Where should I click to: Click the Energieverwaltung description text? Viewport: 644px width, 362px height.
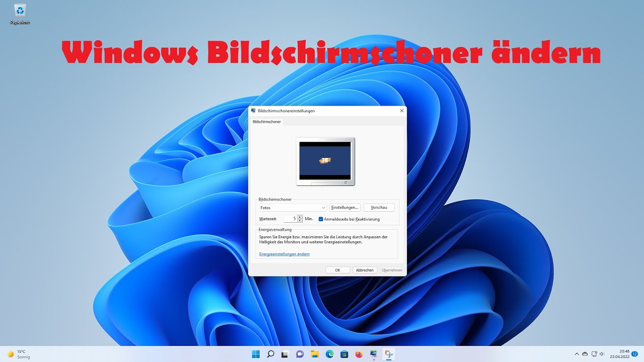324,239
